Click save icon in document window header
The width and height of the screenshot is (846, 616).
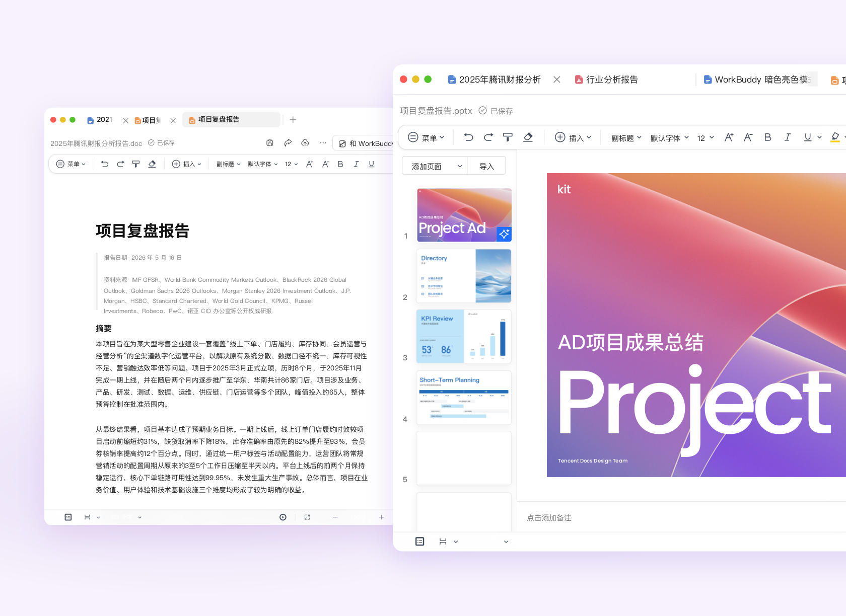pyautogui.click(x=270, y=143)
